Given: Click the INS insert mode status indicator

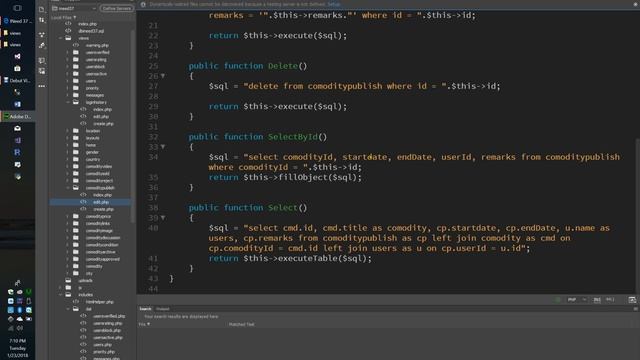Looking at the screenshot, I should tap(597, 300).
